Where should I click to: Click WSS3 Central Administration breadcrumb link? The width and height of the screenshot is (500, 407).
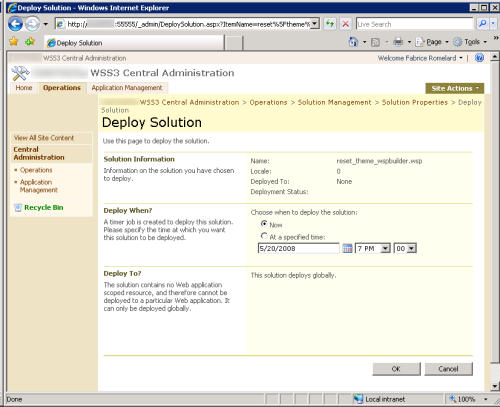pyautogui.click(x=189, y=102)
